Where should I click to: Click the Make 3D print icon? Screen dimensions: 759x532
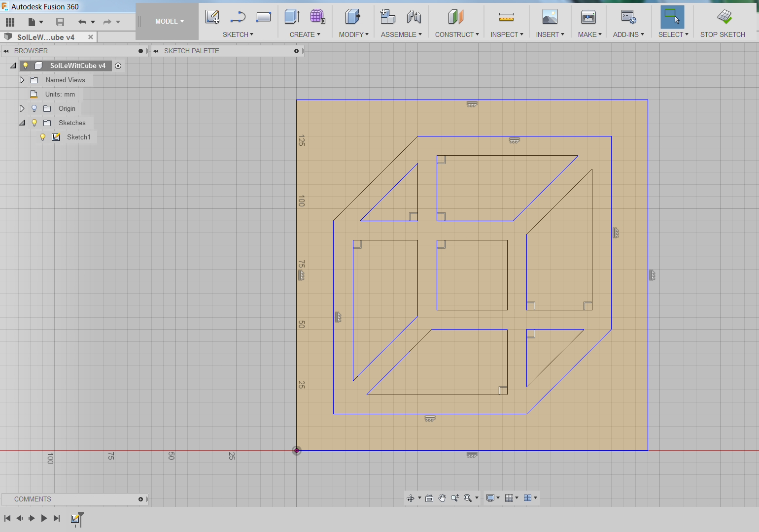click(x=588, y=17)
